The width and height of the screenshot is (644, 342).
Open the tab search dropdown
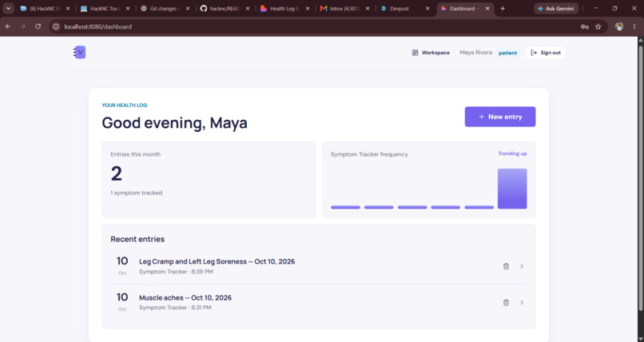tap(8, 8)
